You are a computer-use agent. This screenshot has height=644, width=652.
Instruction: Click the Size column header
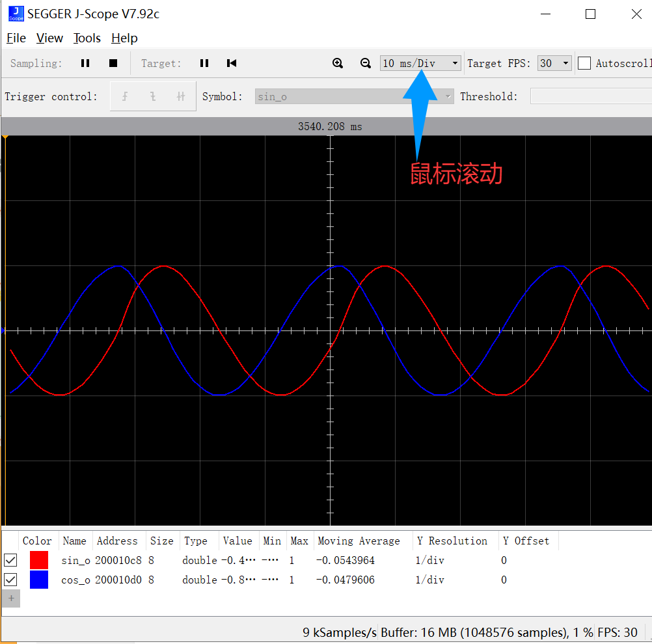(162, 541)
